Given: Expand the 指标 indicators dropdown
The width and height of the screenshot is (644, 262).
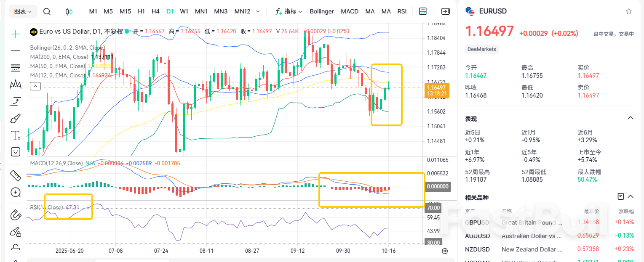Looking at the screenshot, I should click(x=289, y=11).
